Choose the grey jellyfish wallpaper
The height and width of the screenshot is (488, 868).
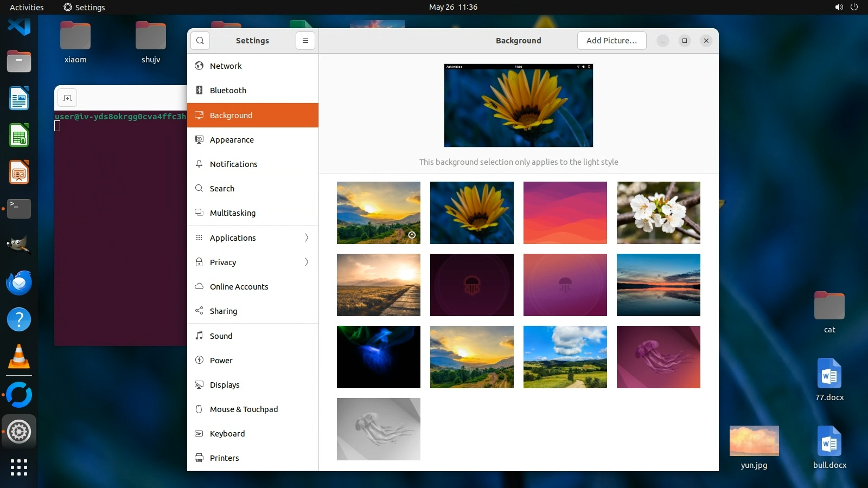click(378, 429)
